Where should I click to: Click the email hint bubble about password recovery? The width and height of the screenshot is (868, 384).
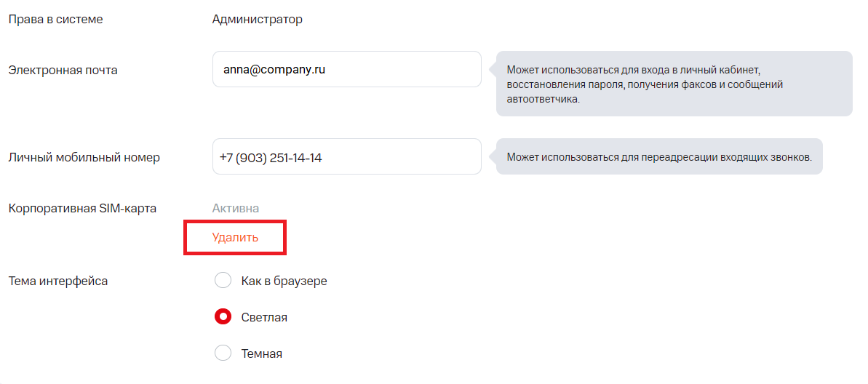(x=674, y=84)
